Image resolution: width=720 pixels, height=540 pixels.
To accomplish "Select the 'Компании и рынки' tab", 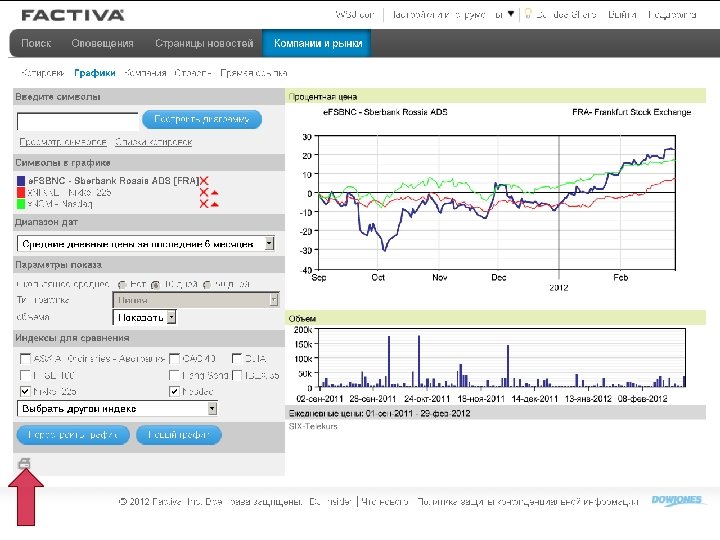I will coord(318,43).
